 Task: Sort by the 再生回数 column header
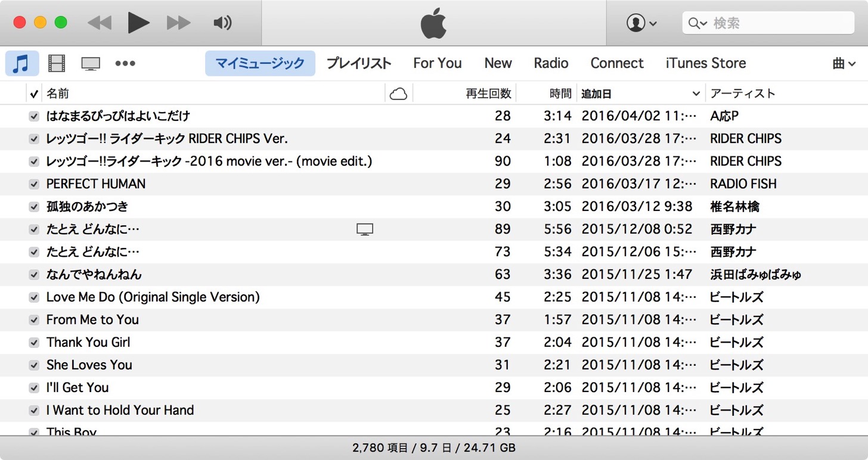coord(488,94)
